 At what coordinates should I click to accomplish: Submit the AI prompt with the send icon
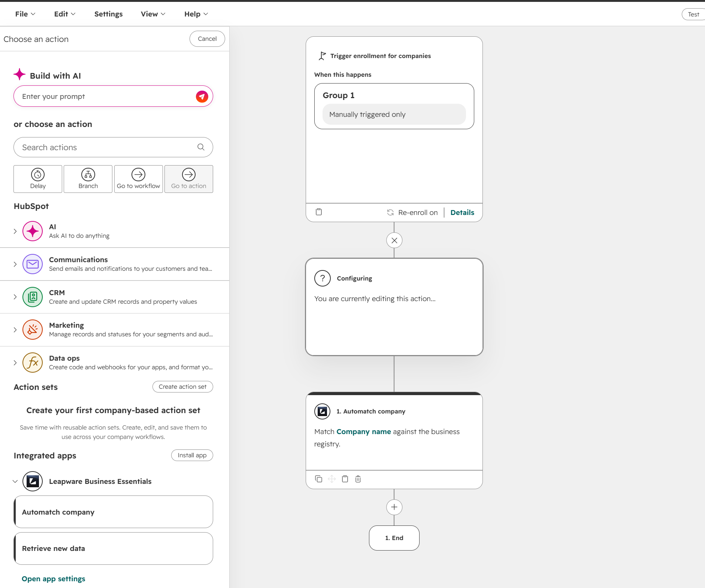pos(202,97)
